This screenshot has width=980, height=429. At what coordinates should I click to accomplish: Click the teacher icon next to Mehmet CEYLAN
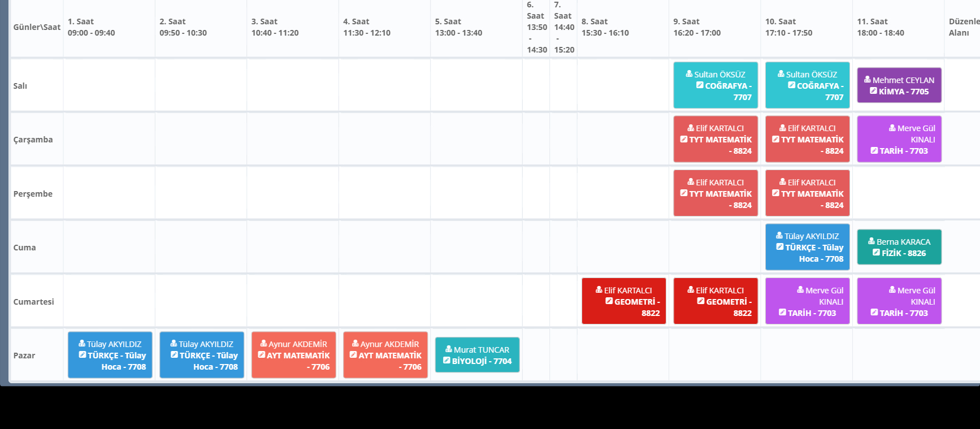point(868,80)
